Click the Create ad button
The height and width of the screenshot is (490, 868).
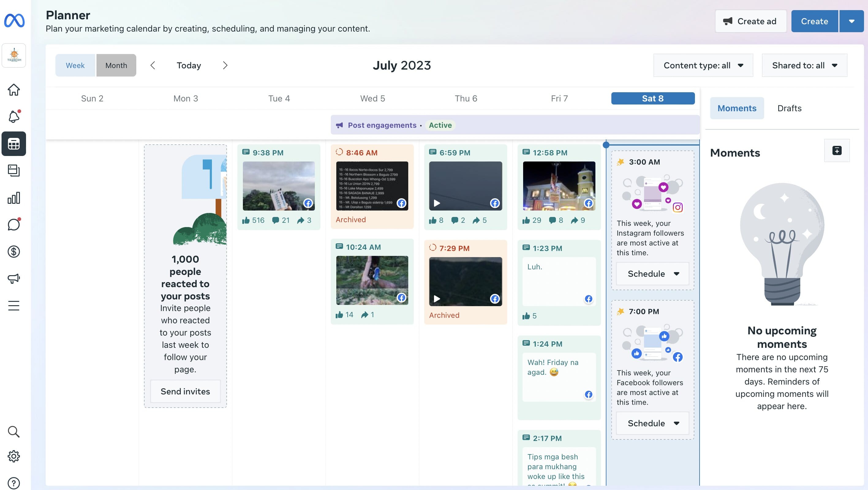point(750,21)
